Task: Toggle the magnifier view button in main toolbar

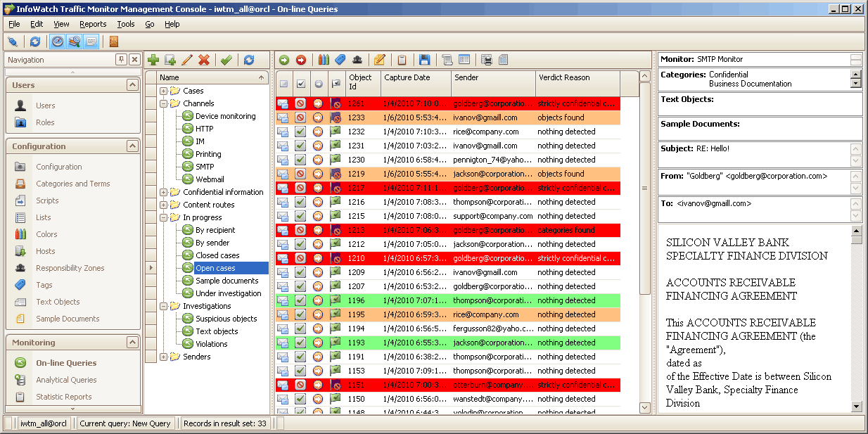Action: pos(75,42)
